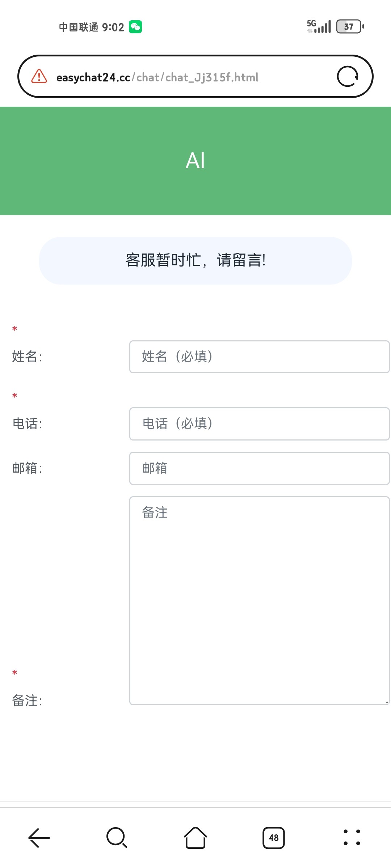391x868 pixels.
Task: Reload the page with refresh icon
Action: 348,76
